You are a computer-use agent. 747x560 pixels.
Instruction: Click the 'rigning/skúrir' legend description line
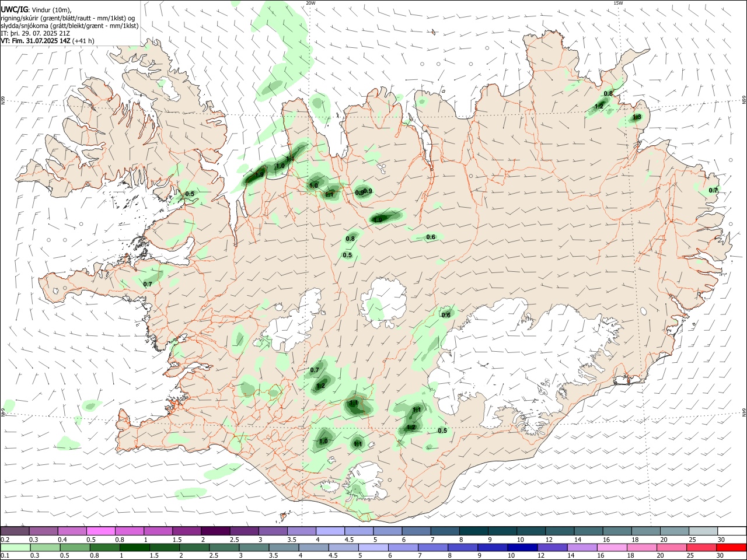pos(68,18)
